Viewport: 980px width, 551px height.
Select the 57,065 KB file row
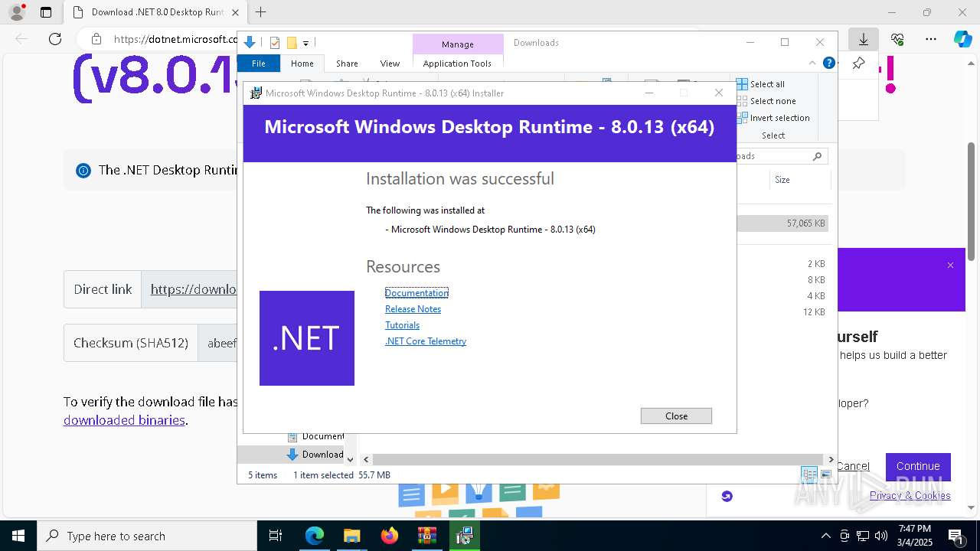click(x=782, y=223)
